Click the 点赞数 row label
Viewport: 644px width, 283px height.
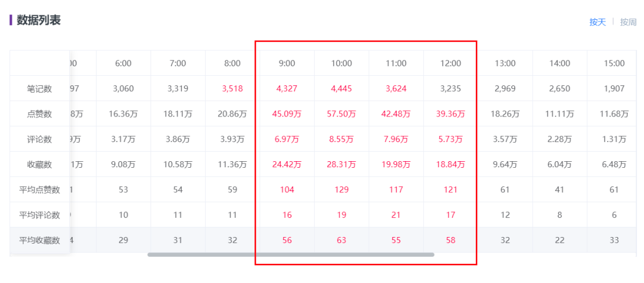(x=39, y=114)
